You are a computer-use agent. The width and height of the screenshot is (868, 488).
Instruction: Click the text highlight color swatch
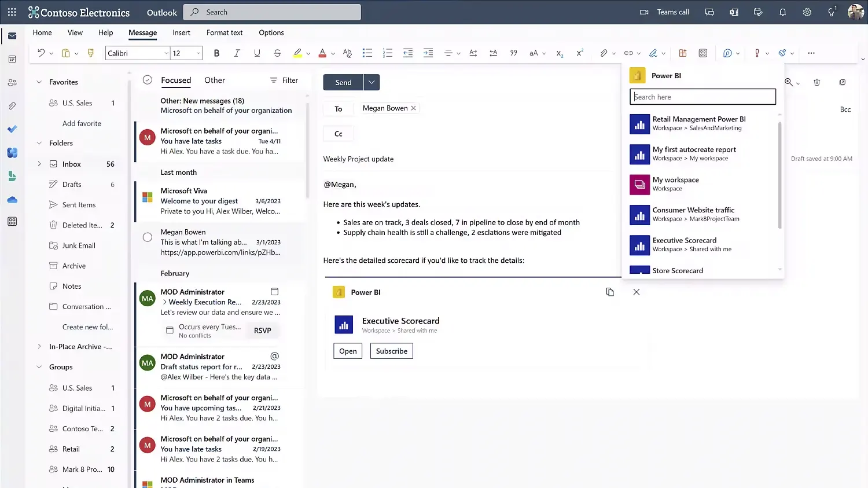[x=297, y=53]
